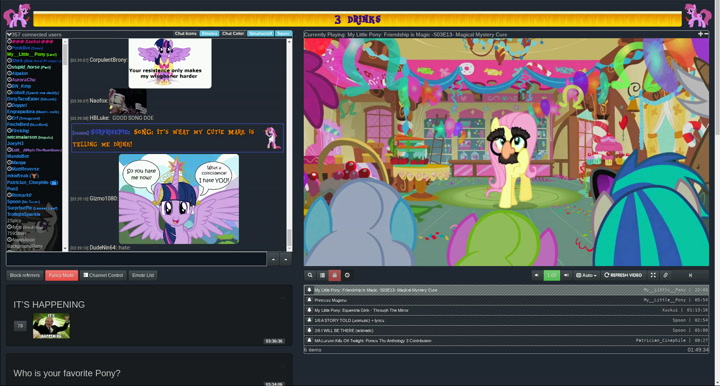Click the pink pony logo at the top right
Image resolution: width=720 pixels, height=386 pixels.
pos(698,16)
